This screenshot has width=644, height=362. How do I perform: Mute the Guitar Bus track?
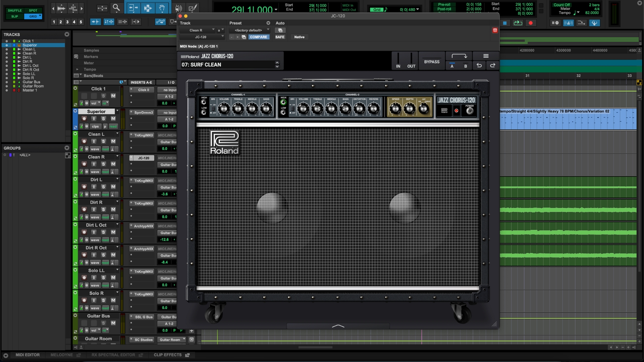click(113, 323)
